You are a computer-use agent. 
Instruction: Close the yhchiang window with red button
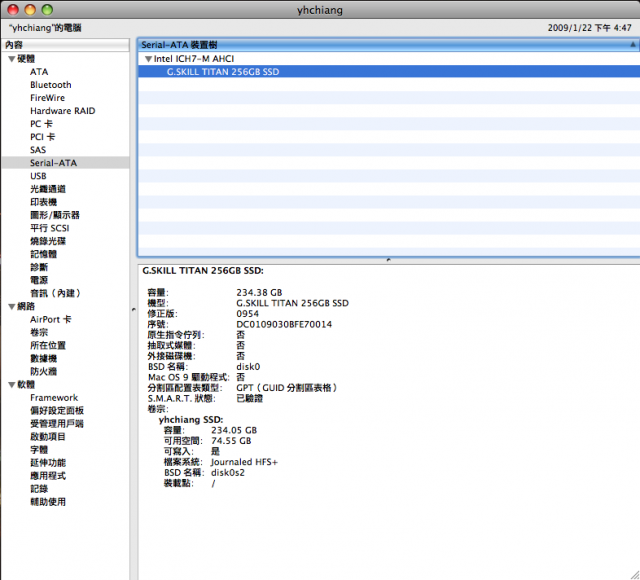pyautogui.click(x=13, y=9)
